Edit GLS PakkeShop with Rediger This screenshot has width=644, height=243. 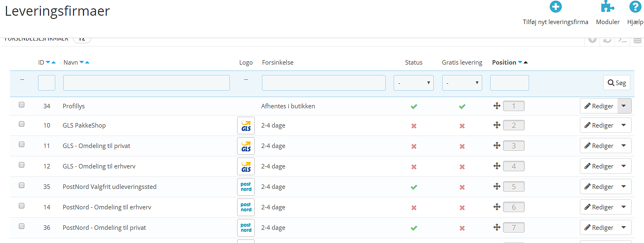(x=599, y=125)
